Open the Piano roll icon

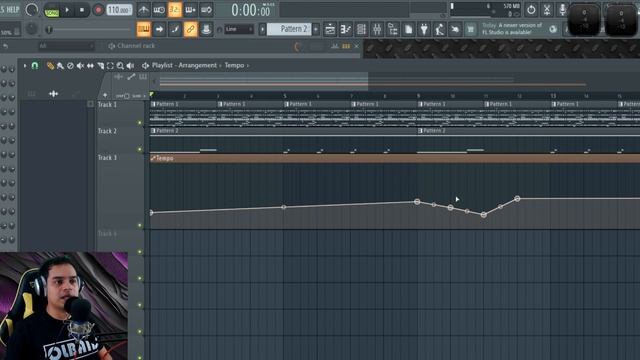(345, 29)
